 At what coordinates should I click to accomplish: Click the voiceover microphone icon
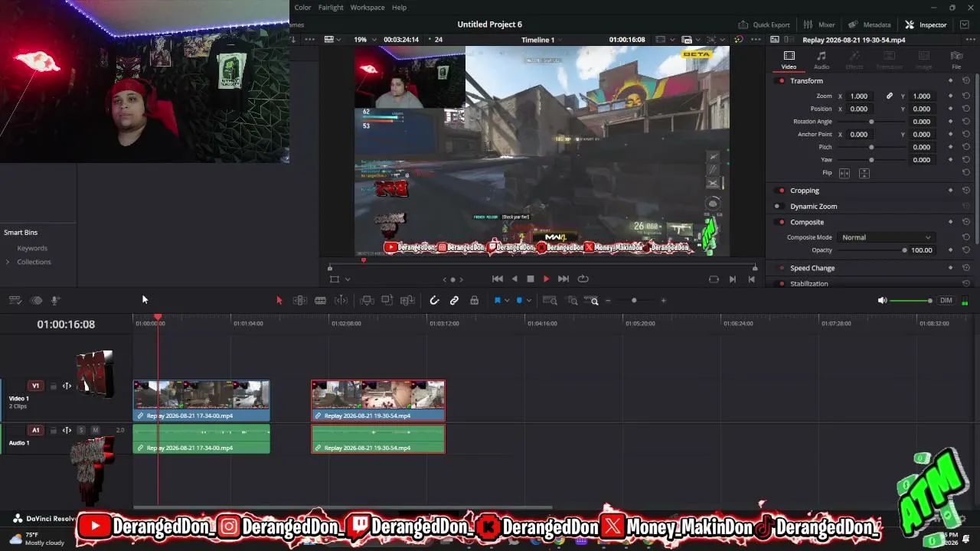[55, 301]
